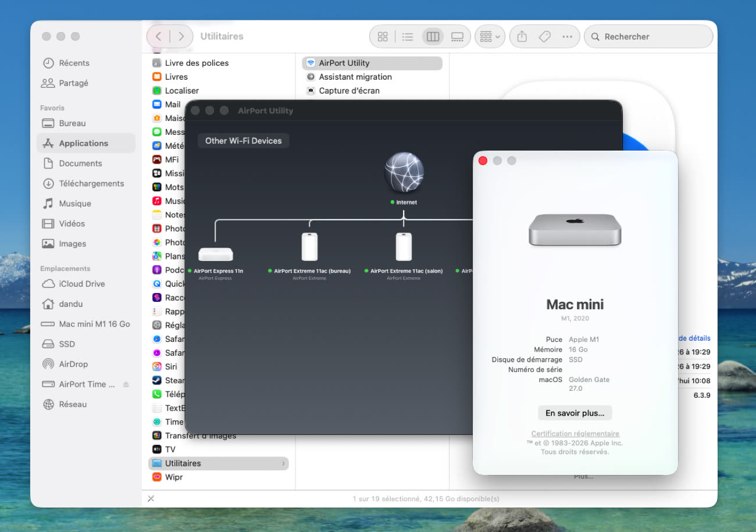Open the Finder group-by dropdown

click(x=490, y=37)
